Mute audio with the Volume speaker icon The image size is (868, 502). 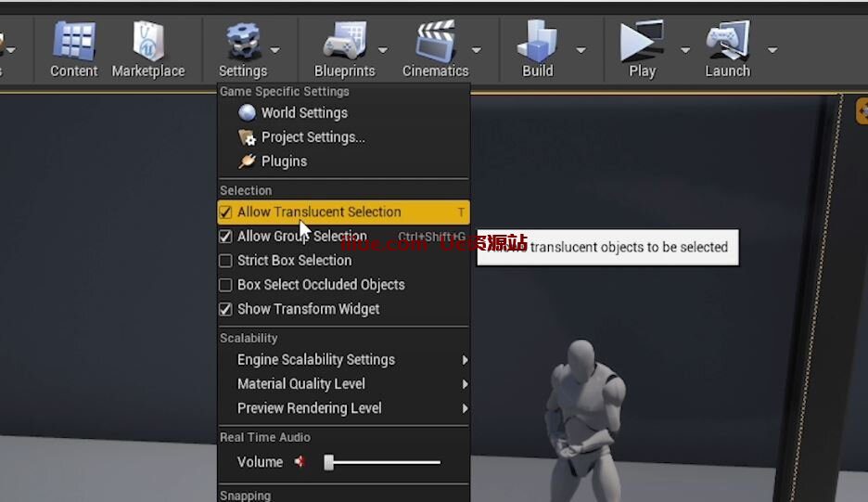click(300, 462)
